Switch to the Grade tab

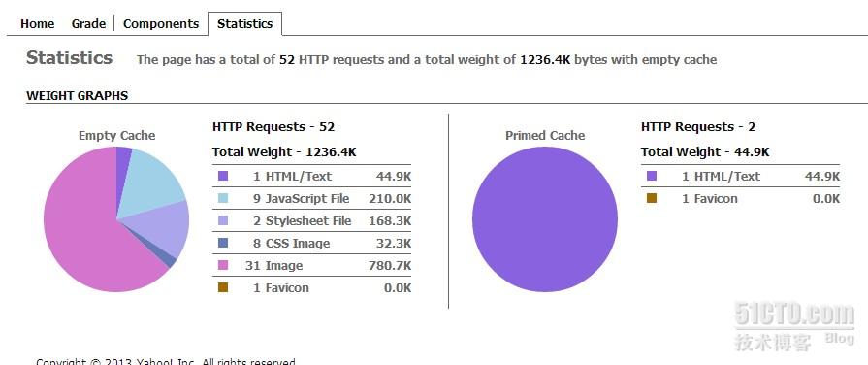88,24
